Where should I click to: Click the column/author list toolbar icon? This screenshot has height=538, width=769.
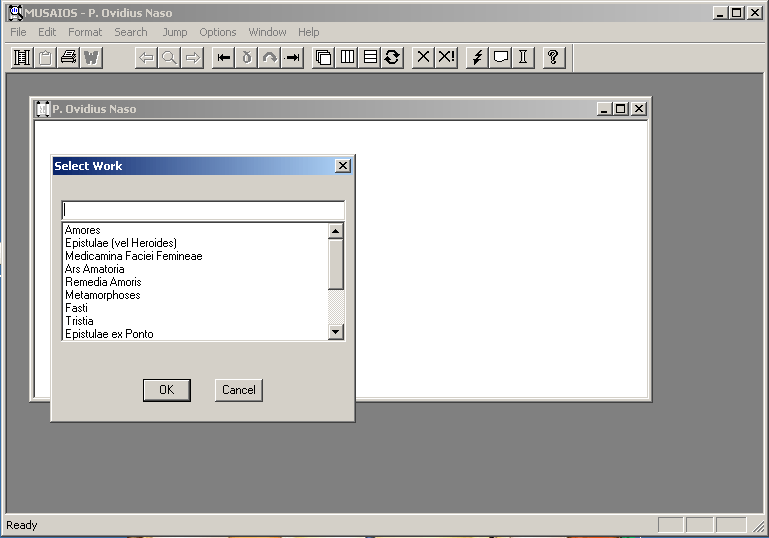tap(22, 57)
